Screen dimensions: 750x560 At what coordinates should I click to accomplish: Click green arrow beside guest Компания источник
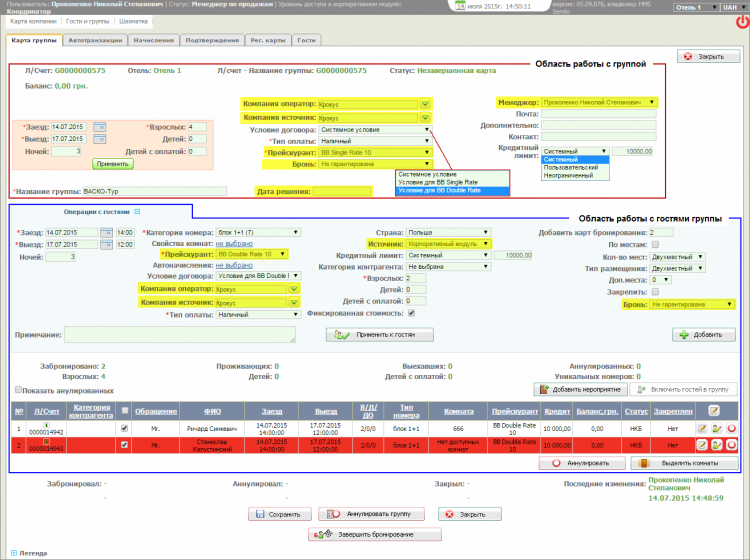(294, 301)
